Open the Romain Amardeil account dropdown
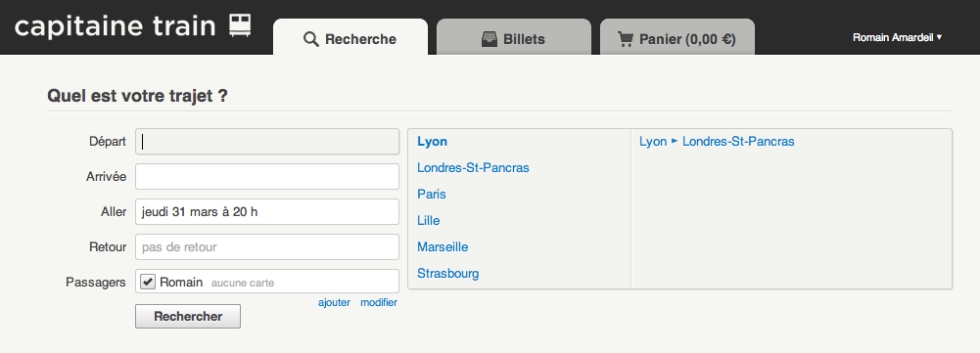Viewport: 980px width, 353px height. [x=897, y=37]
